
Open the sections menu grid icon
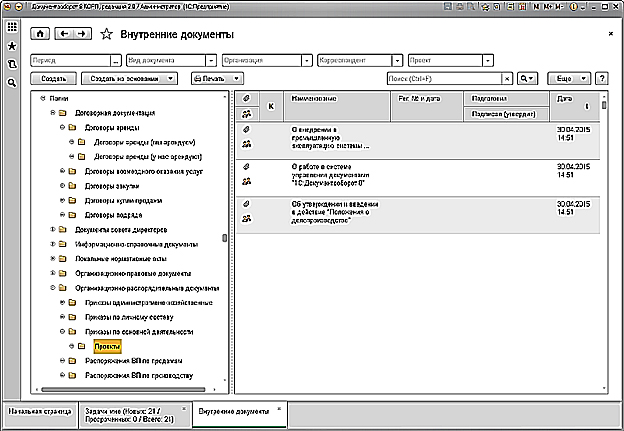point(11,28)
